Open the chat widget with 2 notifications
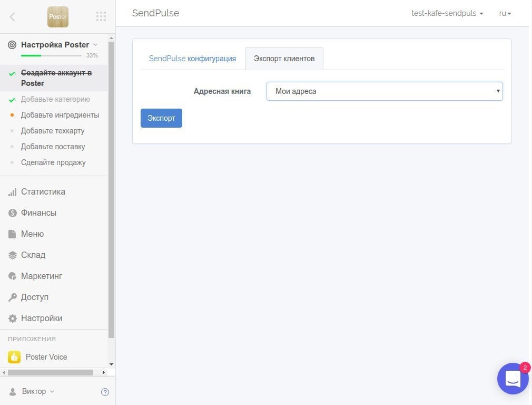Screen dimensions: 532x405 (x=513, y=379)
